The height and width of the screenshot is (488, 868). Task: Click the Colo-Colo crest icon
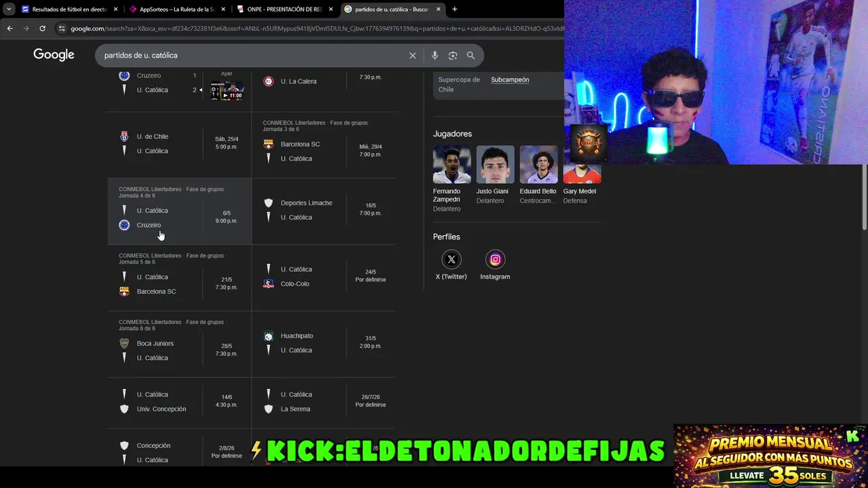(269, 284)
